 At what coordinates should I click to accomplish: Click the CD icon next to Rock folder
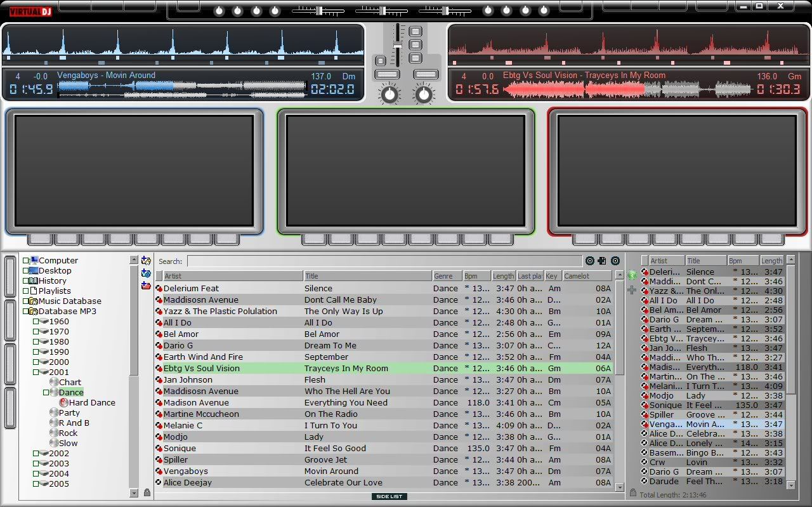point(54,433)
